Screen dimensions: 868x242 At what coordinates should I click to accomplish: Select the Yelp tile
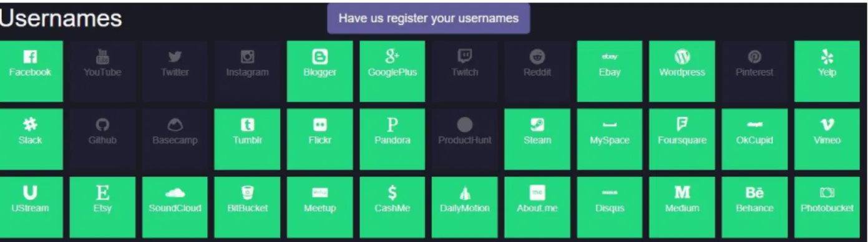pos(827,71)
